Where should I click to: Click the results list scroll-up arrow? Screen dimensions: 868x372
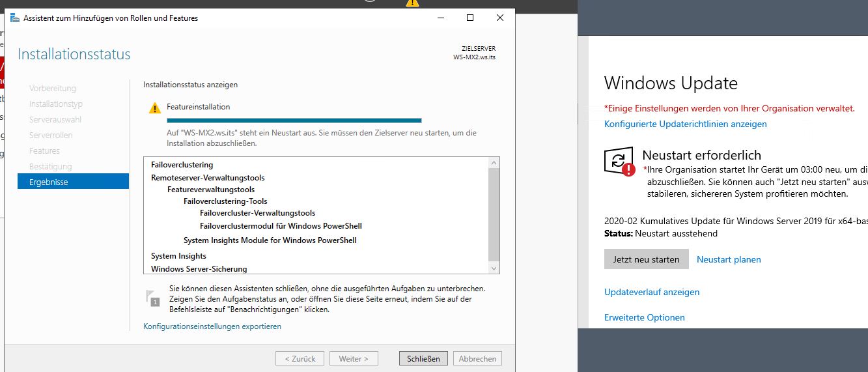click(x=494, y=162)
